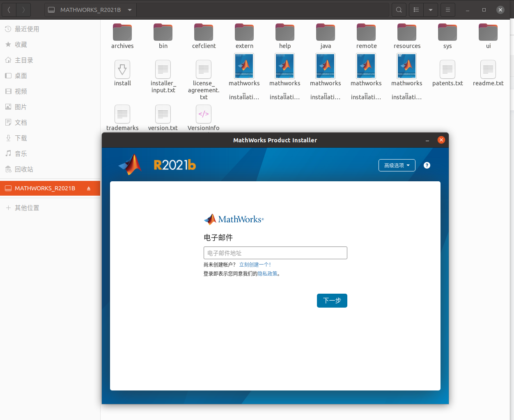Open 收藏 in sidebar
The width and height of the screenshot is (514, 420).
[x=50, y=45]
